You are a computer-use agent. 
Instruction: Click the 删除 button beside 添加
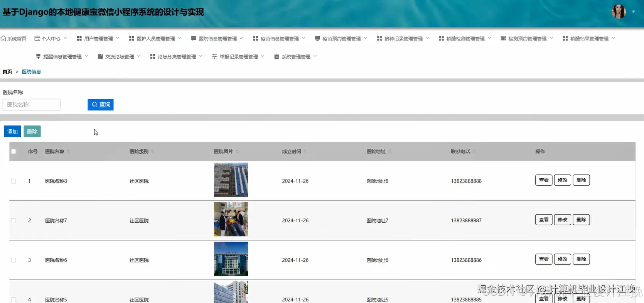(32, 132)
